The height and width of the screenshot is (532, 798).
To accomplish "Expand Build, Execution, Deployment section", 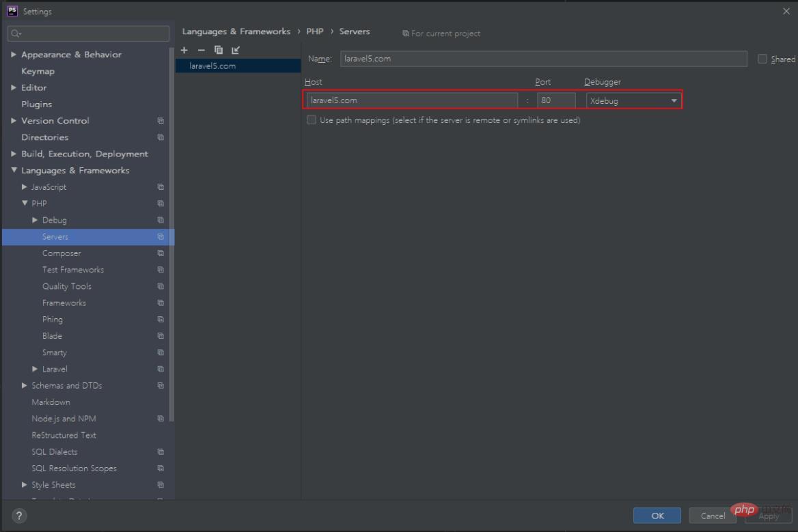I will tap(14, 154).
